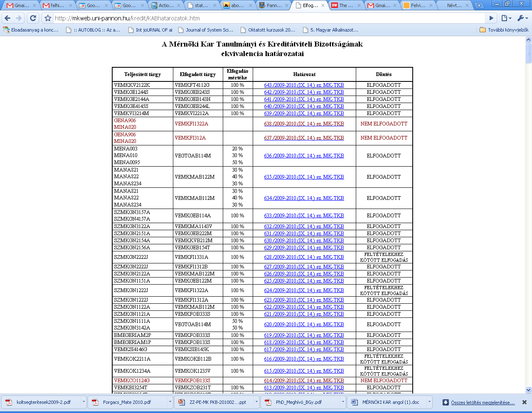Go forward with the forward arrow
532x413 pixels.
pos(19,18)
